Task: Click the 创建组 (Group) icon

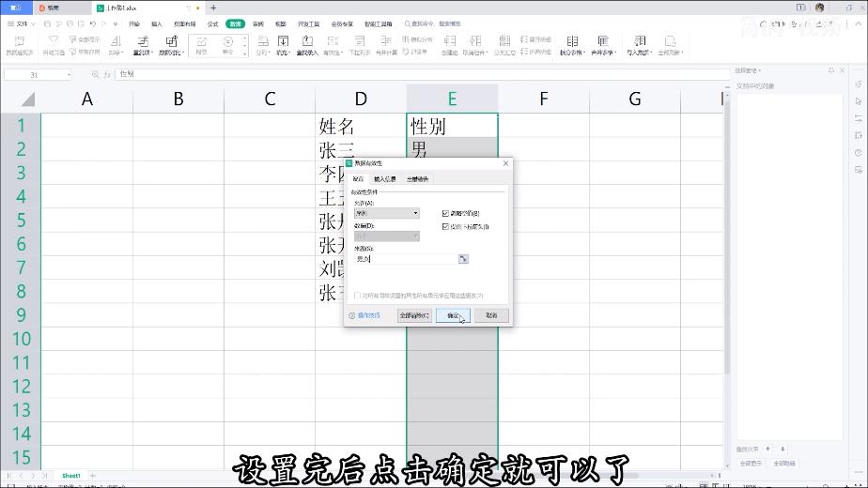Action: tap(449, 42)
